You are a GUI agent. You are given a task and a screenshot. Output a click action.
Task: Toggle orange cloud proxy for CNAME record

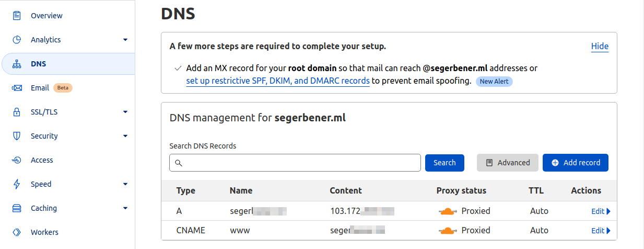(448, 230)
